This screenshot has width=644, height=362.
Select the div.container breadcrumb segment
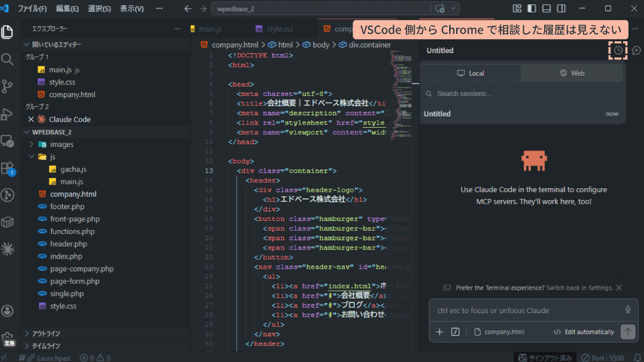pyautogui.click(x=365, y=45)
